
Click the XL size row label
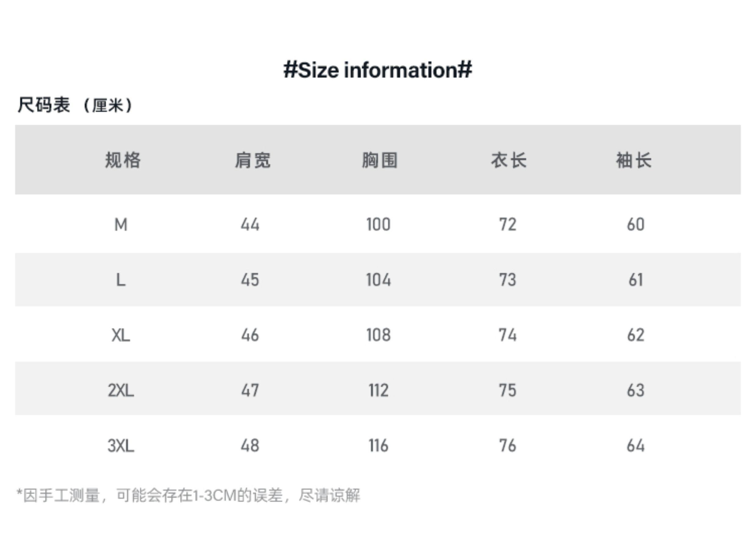pos(121,335)
